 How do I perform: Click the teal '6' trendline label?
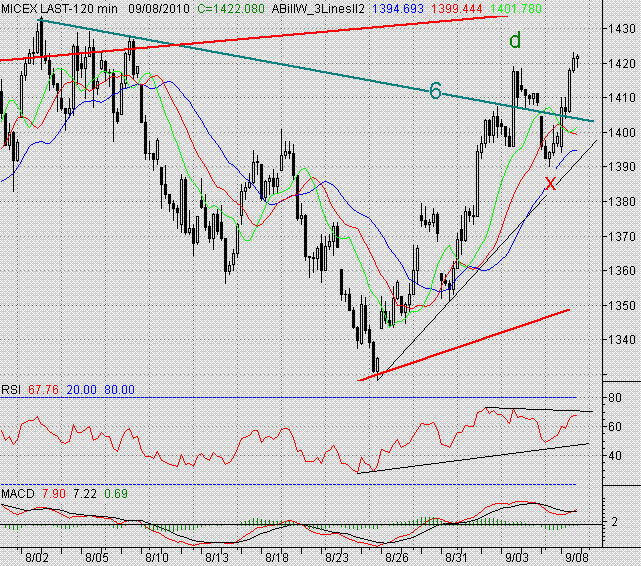pos(435,90)
